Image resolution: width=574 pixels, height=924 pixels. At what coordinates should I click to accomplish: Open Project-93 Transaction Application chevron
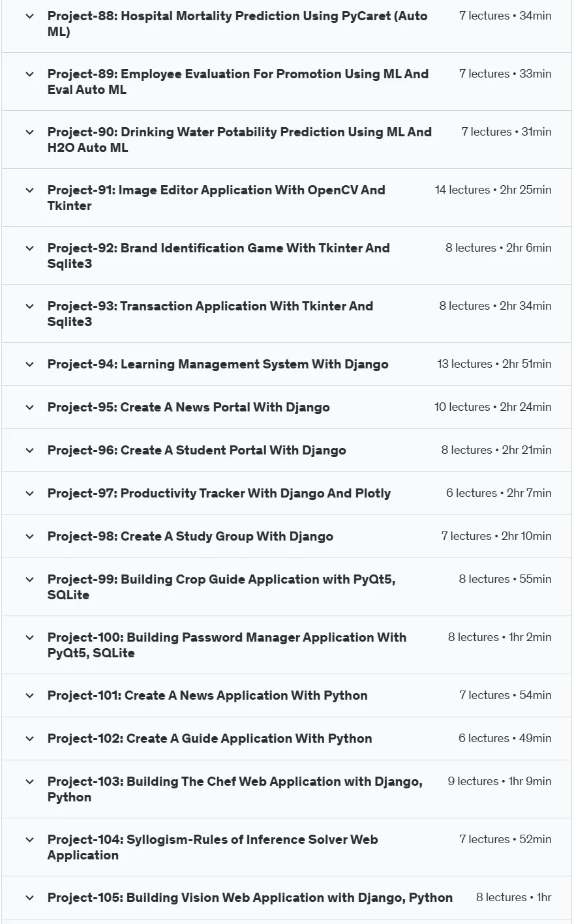click(29, 306)
